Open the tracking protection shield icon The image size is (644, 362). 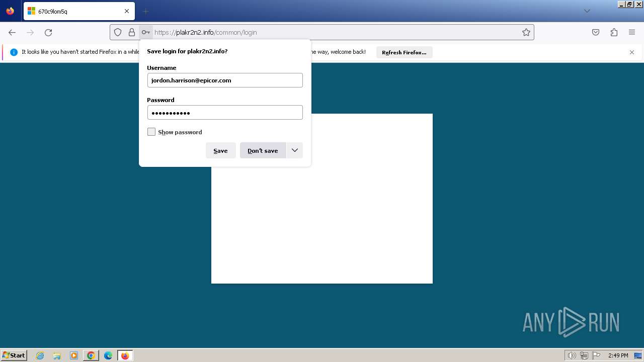(x=118, y=32)
